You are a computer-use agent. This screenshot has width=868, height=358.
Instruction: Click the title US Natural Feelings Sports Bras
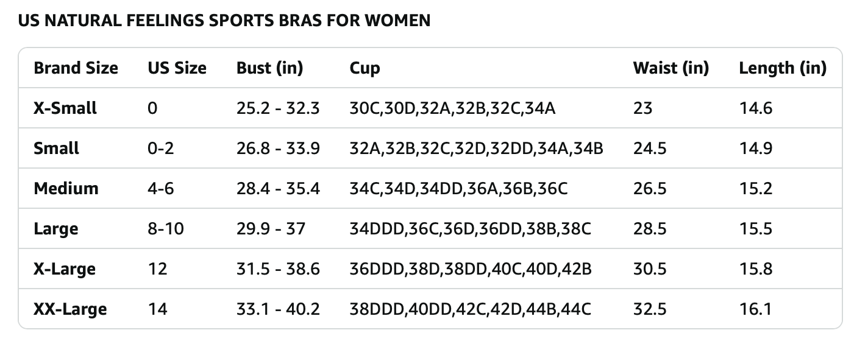point(224,21)
